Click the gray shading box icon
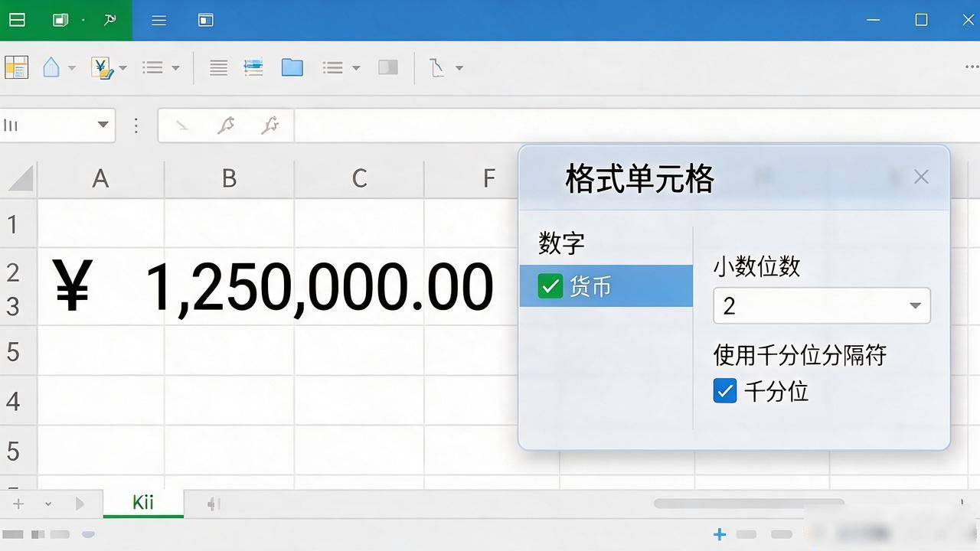 (388, 67)
